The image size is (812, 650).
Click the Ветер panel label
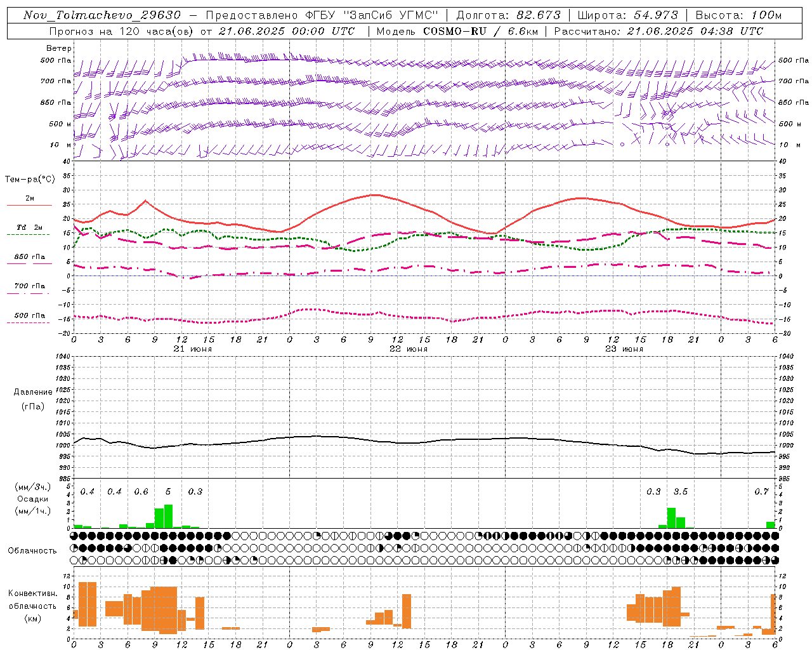pos(59,48)
